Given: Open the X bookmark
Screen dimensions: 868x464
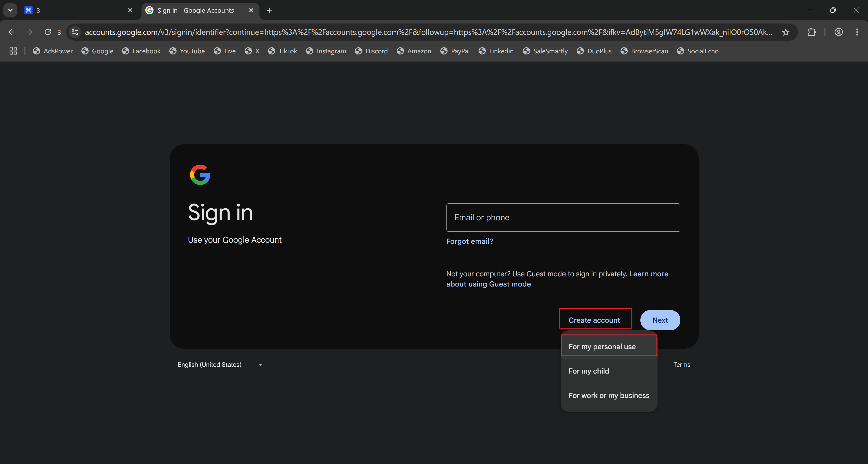Looking at the screenshot, I should tap(252, 51).
